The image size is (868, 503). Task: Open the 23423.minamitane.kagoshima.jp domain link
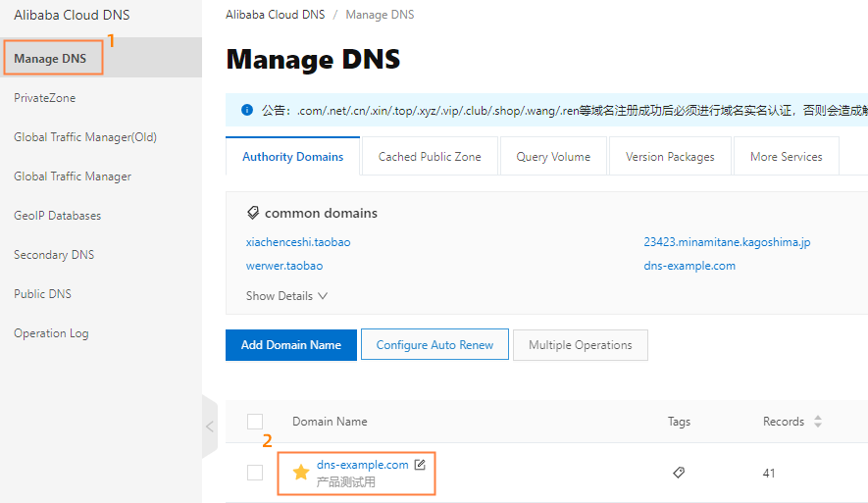pyautogui.click(x=727, y=242)
